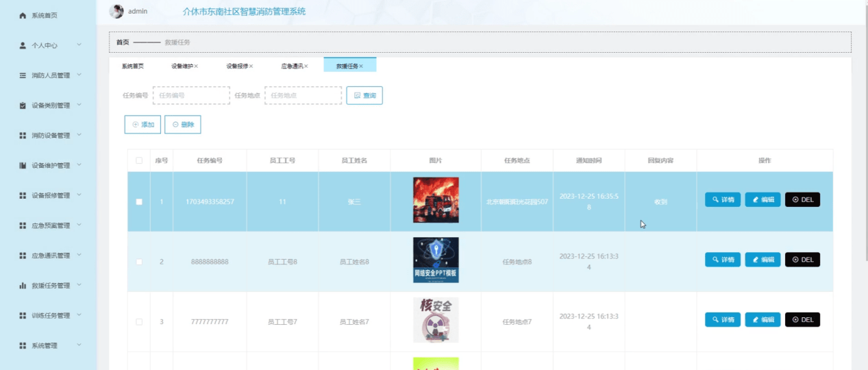Image resolution: width=868 pixels, height=370 pixels.
Task: Click 编辑 for task 1703493358257
Action: coord(762,199)
